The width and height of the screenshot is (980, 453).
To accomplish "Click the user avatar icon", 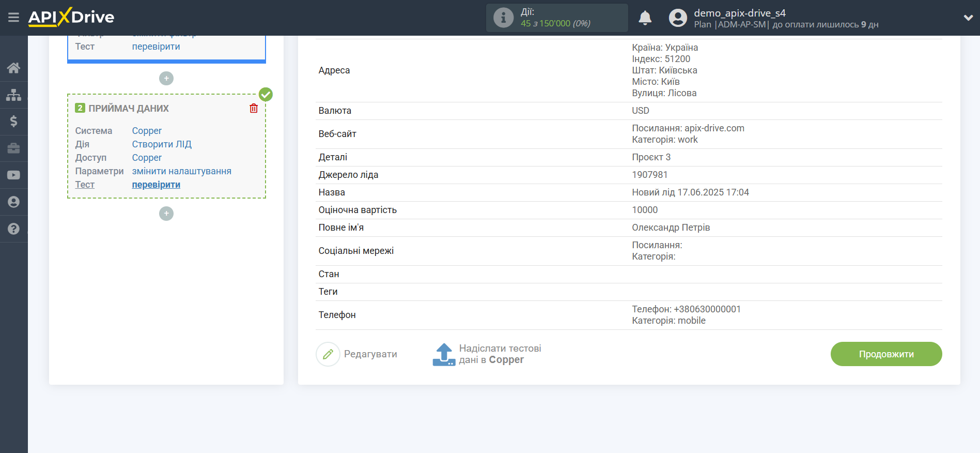I will pos(678,18).
